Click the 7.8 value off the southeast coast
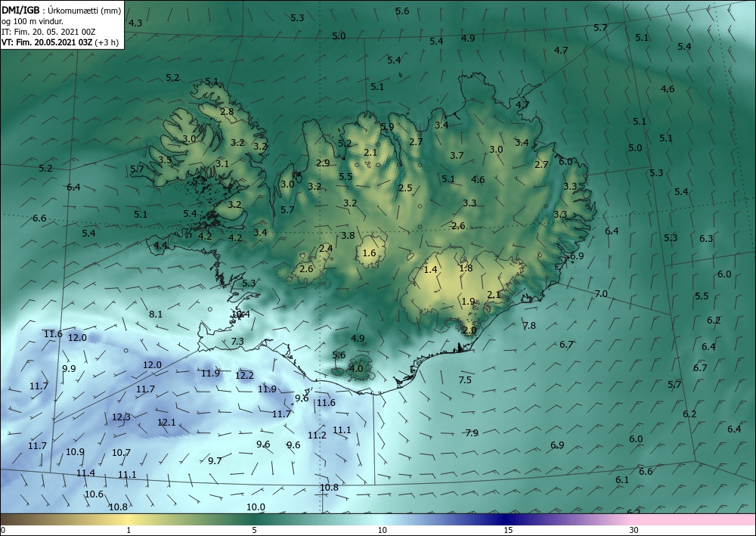The image size is (756, 536). click(x=529, y=326)
